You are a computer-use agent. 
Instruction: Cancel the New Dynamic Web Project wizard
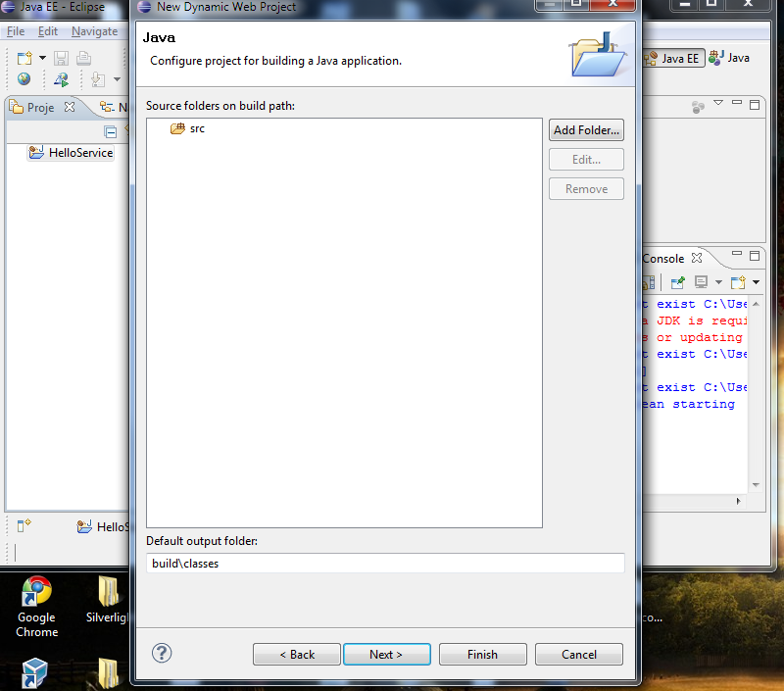tap(579, 655)
